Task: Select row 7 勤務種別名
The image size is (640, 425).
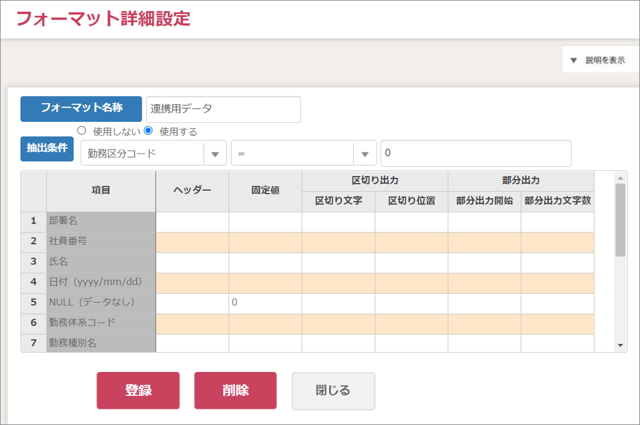Action: tap(101, 343)
